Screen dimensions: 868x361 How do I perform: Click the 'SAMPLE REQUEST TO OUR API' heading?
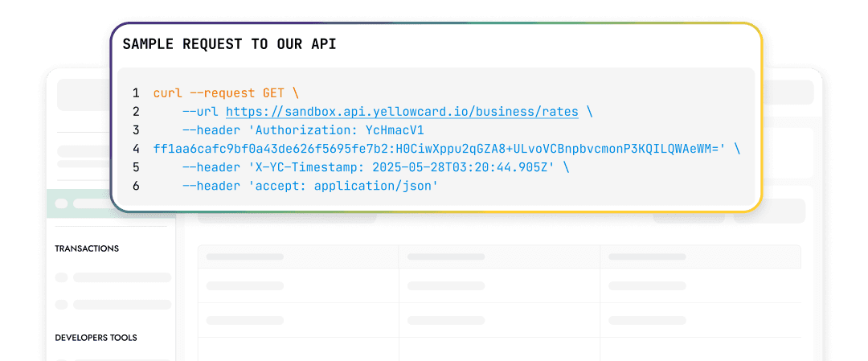pyautogui.click(x=229, y=45)
